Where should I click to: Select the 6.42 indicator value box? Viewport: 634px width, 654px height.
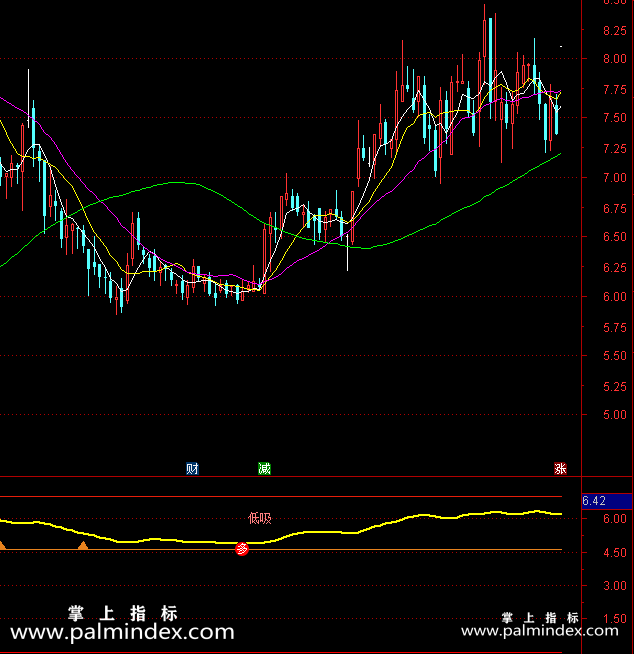point(606,501)
